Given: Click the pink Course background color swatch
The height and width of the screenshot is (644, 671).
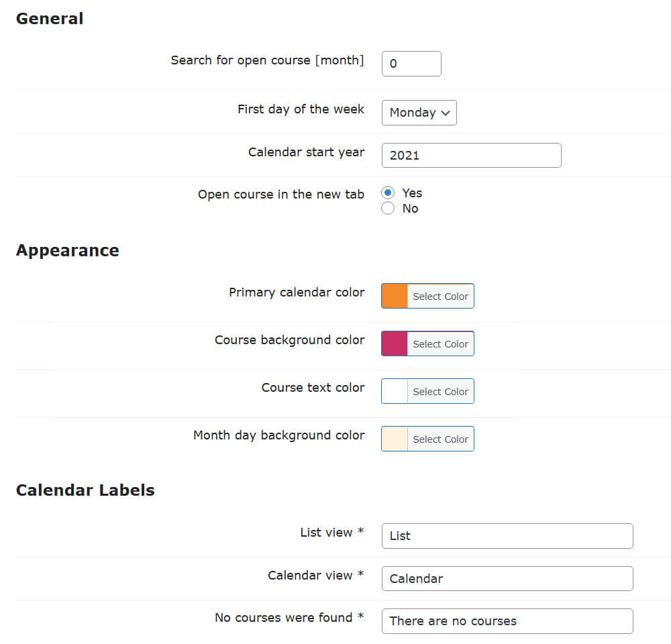Looking at the screenshot, I should [x=395, y=343].
